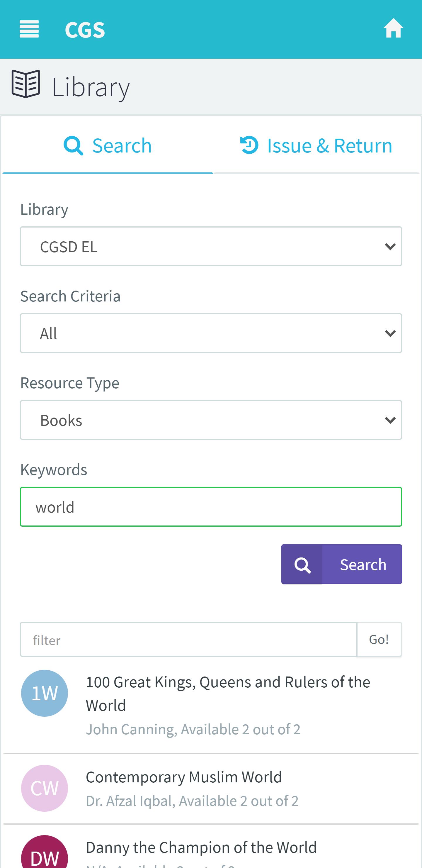This screenshot has height=868, width=422.
Task: Open the hamburger menu icon
Action: pyautogui.click(x=29, y=29)
